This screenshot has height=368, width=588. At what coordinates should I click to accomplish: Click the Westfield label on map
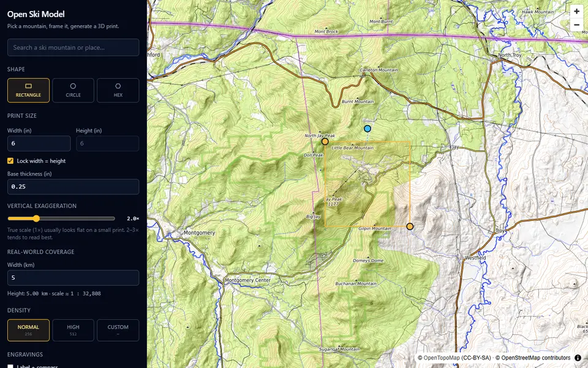click(475, 258)
